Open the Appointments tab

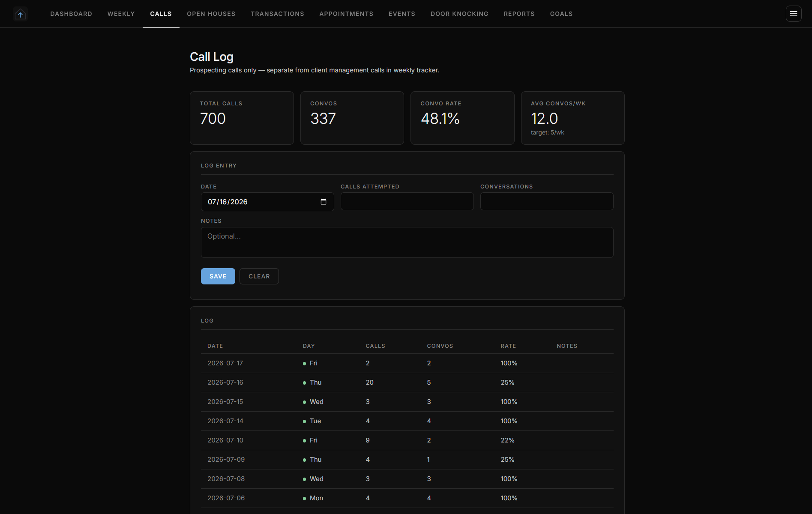(346, 14)
